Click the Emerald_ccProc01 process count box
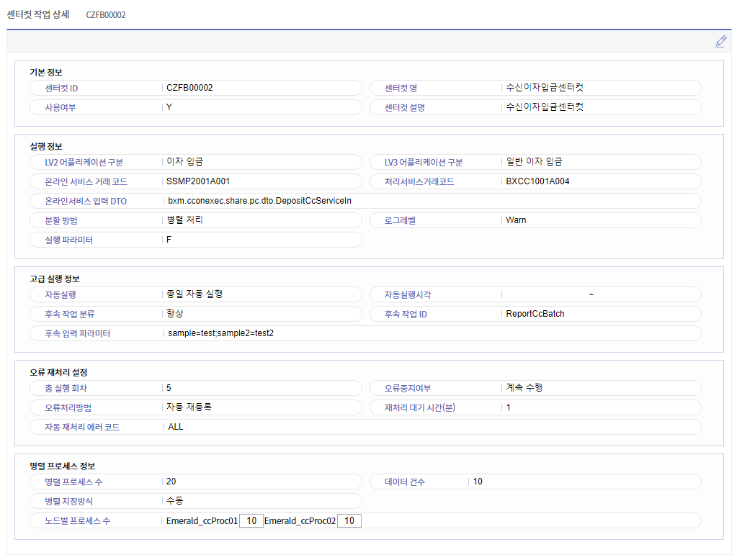Screen dimensions: 742x560 click(x=251, y=520)
